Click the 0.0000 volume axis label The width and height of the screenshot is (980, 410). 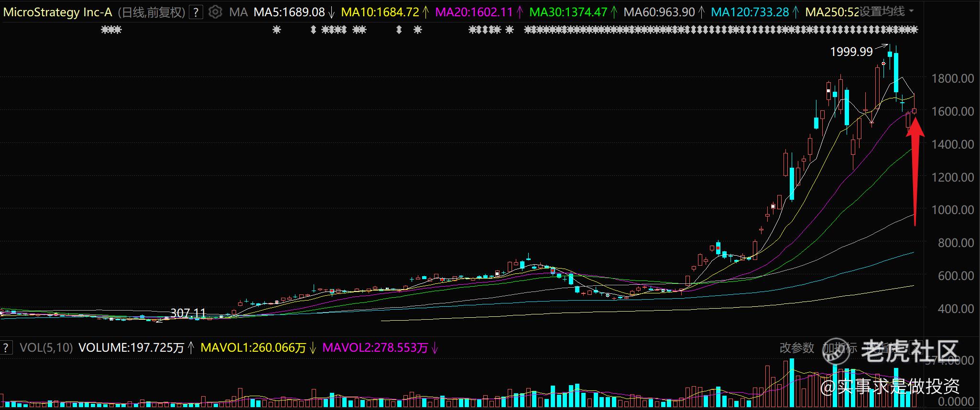pyautogui.click(x=956, y=401)
